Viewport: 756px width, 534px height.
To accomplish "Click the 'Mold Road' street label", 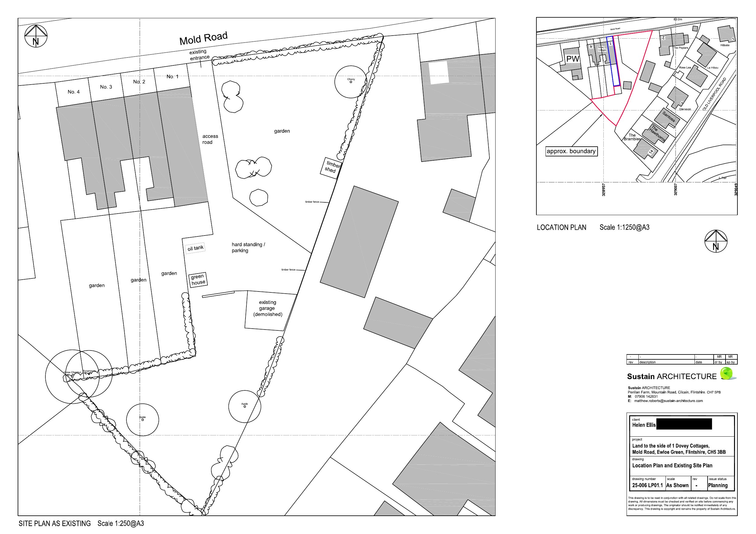I will 203,39.
